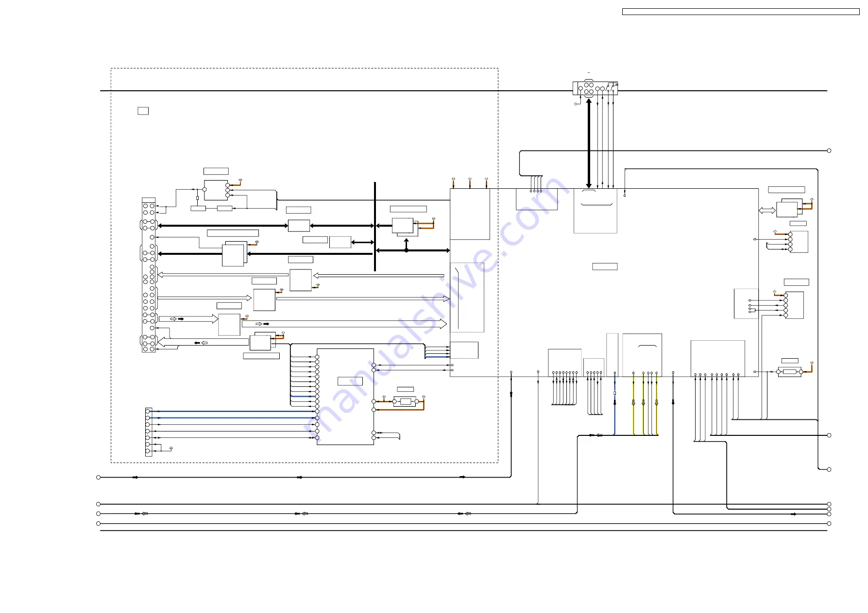Select the resonator symbol with orange wiring beside the many-pinned IC
The image size is (868, 613).
[x=405, y=401]
